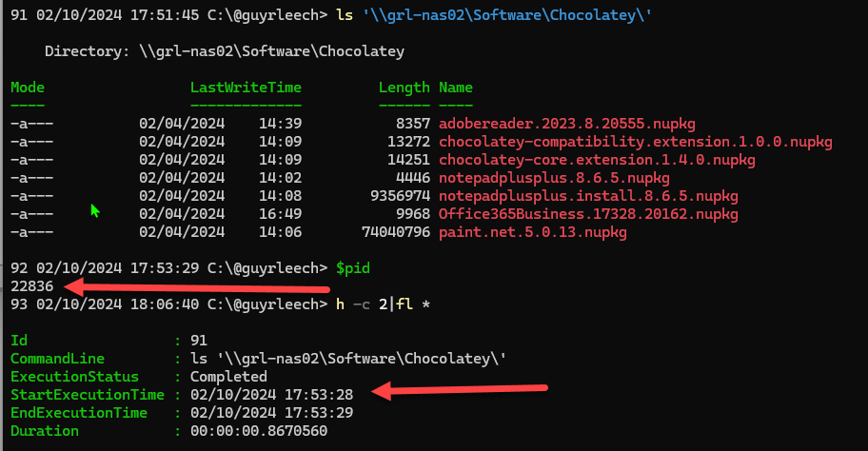This screenshot has height=451, width=868.
Task: Click the Mode column header
Action: (28, 88)
